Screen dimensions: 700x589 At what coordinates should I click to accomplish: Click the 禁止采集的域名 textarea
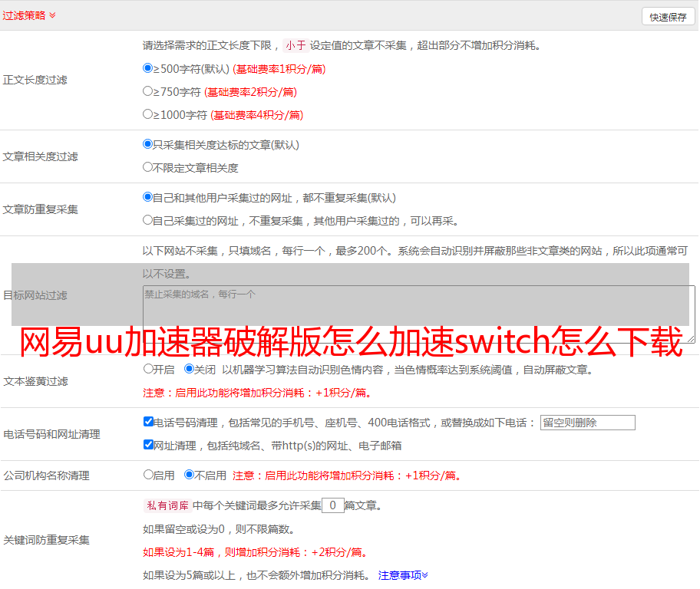pos(419,314)
